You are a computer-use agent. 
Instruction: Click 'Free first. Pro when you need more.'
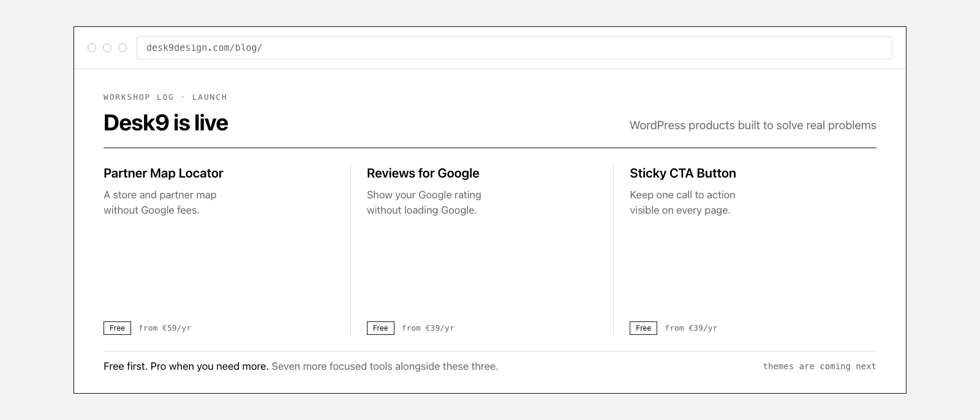(186, 366)
